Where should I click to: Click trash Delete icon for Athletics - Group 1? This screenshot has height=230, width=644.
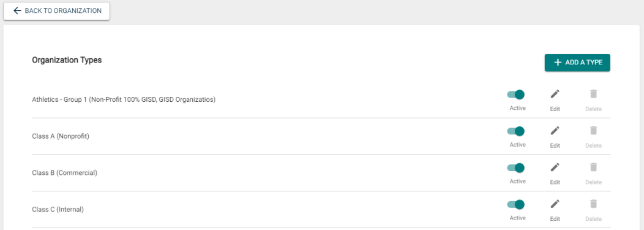pyautogui.click(x=593, y=94)
